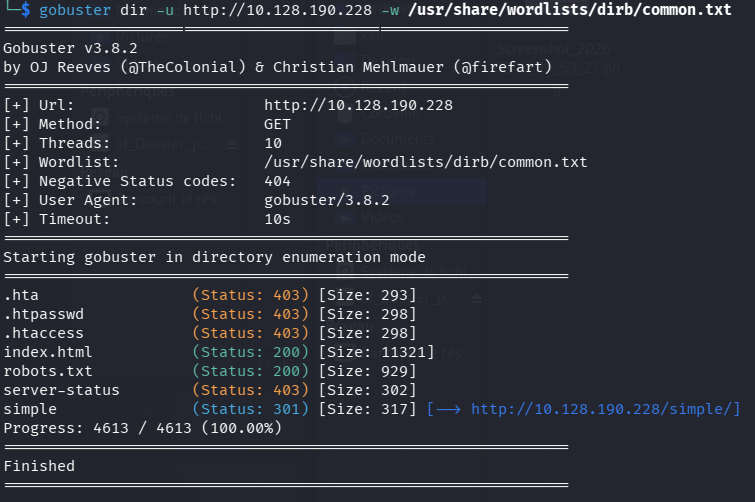
Task: Click the simple directory result name
Action: [x=30, y=409]
